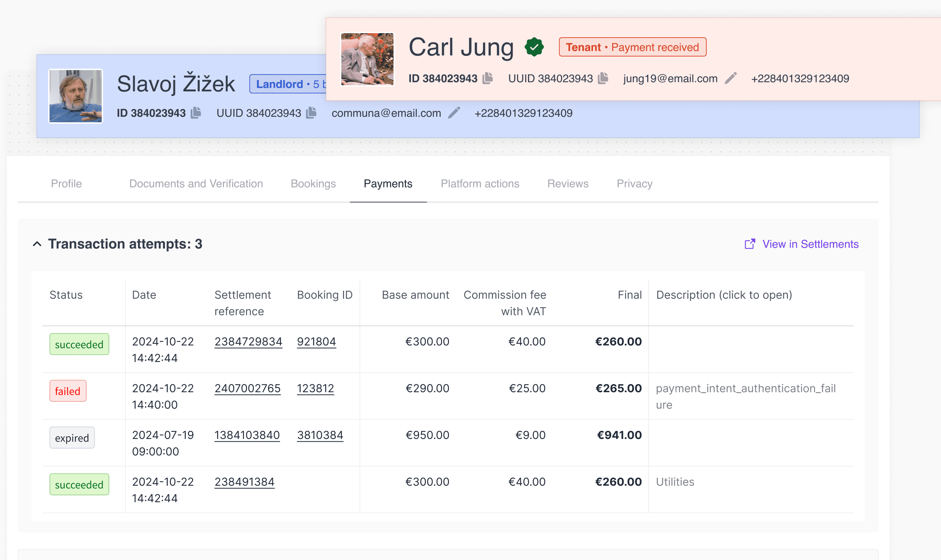Collapse the Transaction attempts section
The height and width of the screenshot is (560, 941).
click(37, 244)
